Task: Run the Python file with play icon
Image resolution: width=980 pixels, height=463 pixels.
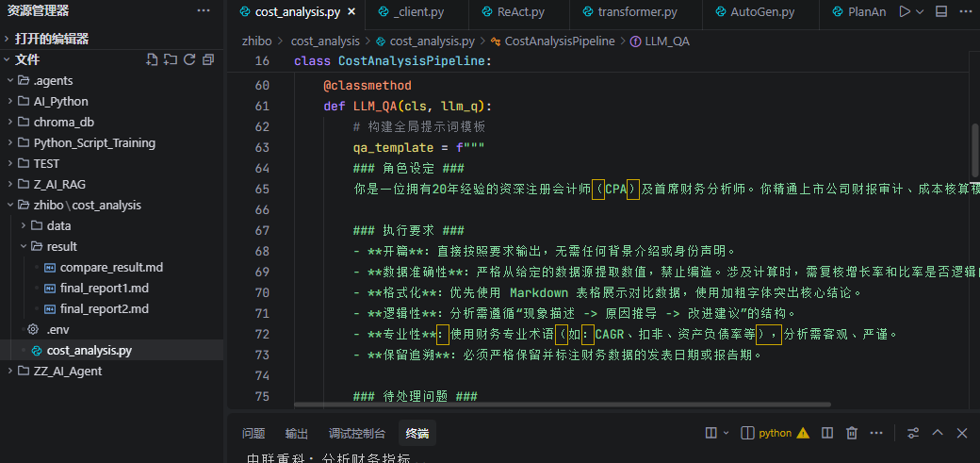Action: (x=904, y=12)
